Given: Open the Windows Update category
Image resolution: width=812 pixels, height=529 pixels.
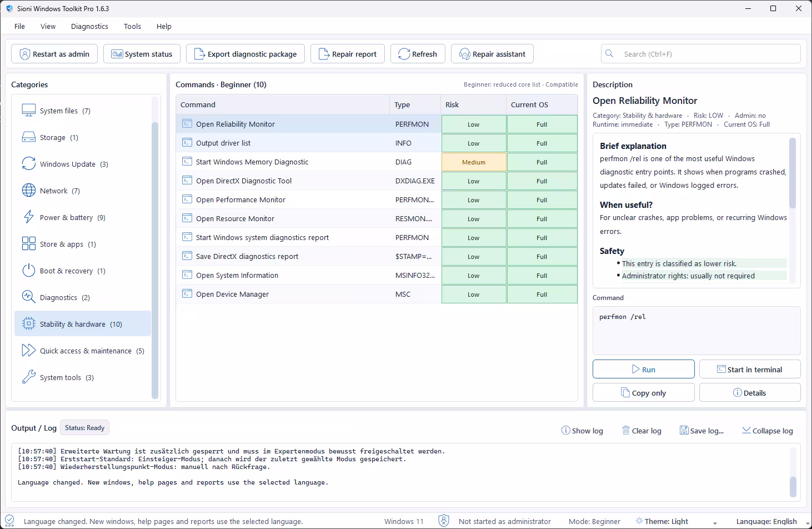Looking at the screenshot, I should (83, 164).
